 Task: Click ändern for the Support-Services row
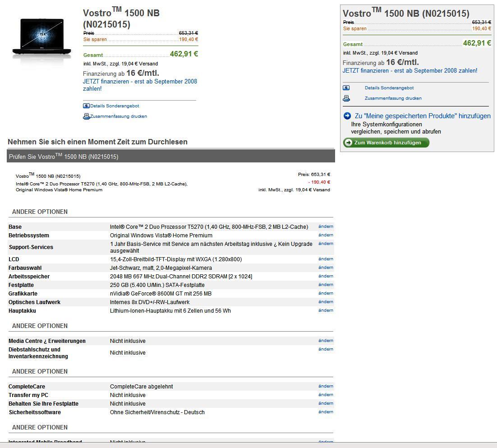click(326, 244)
